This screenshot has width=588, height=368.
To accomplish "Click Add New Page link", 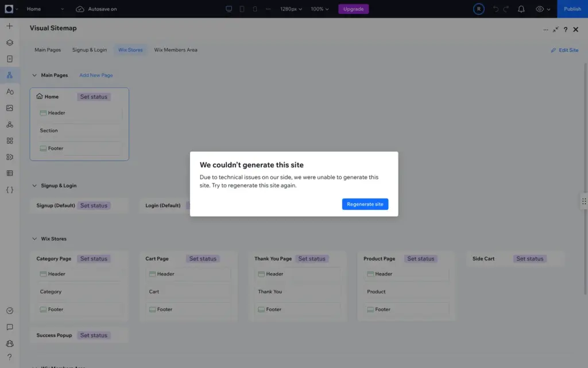I will pyautogui.click(x=96, y=75).
